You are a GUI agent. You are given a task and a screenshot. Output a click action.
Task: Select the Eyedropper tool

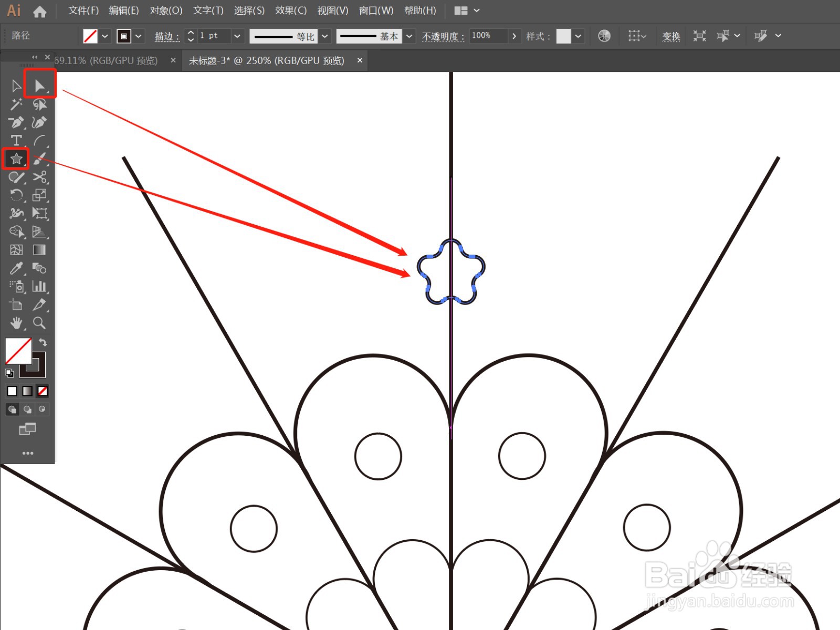tap(16, 268)
